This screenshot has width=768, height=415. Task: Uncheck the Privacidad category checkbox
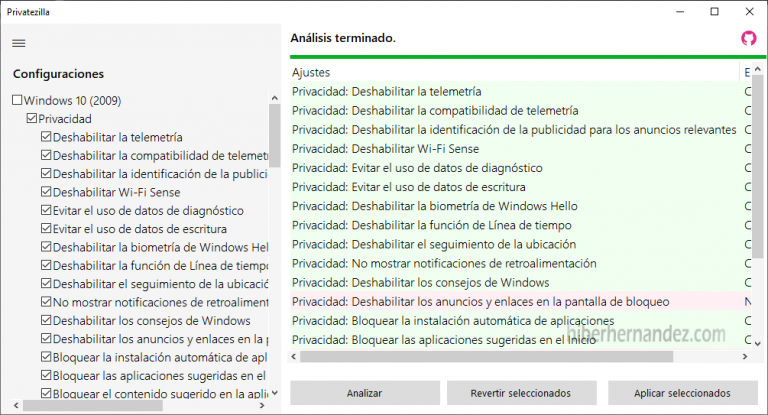pyautogui.click(x=32, y=119)
